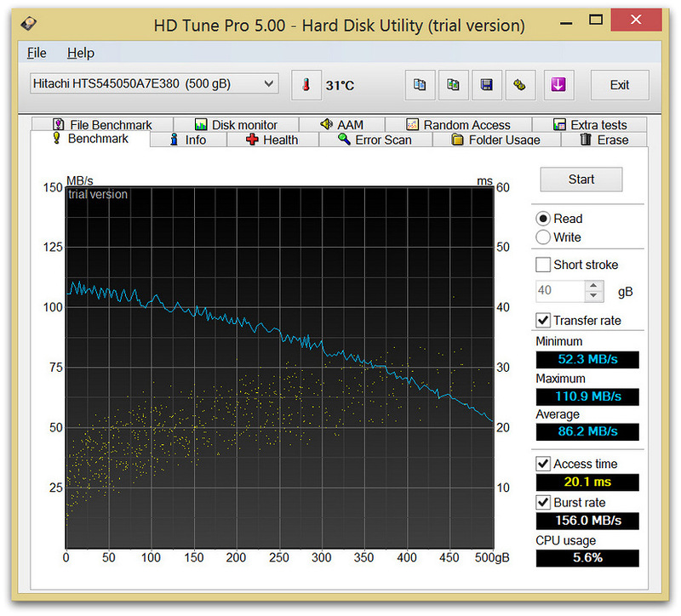681x616 pixels.
Task: Decrease short stroke size with down arrow
Action: 593,295
